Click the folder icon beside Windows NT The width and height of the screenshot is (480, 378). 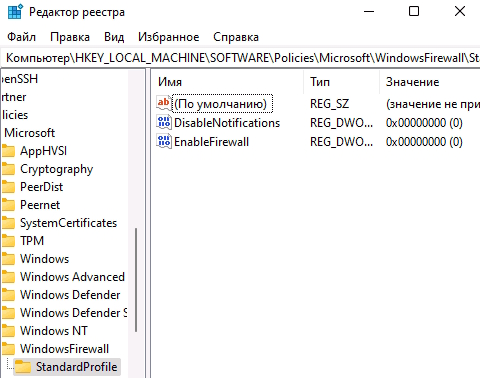point(8,331)
